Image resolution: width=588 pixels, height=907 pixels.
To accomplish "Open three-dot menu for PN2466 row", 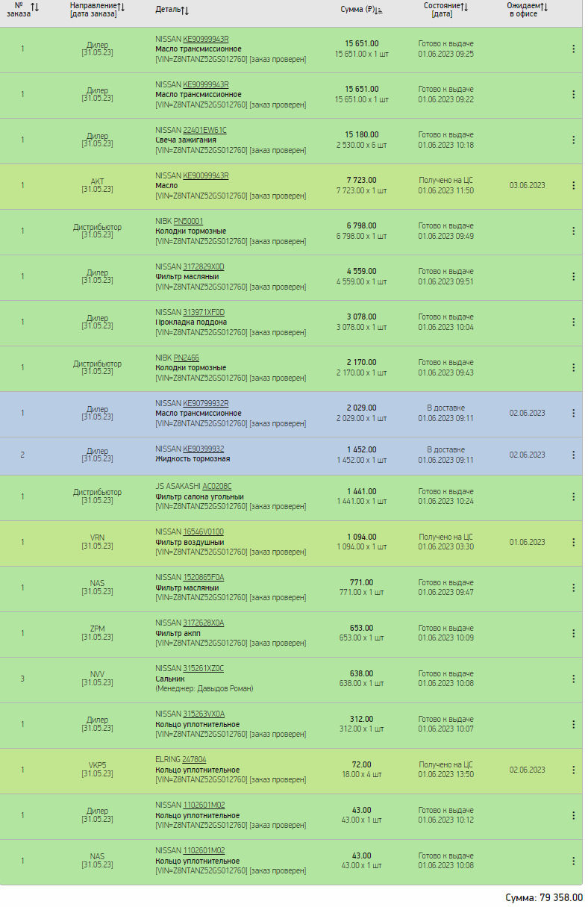I will coord(573,367).
